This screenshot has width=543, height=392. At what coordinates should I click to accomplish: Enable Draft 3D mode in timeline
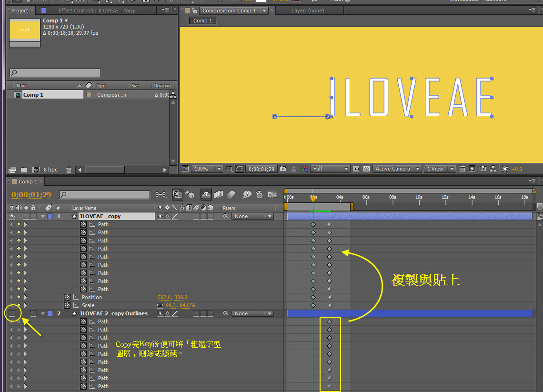(190, 195)
